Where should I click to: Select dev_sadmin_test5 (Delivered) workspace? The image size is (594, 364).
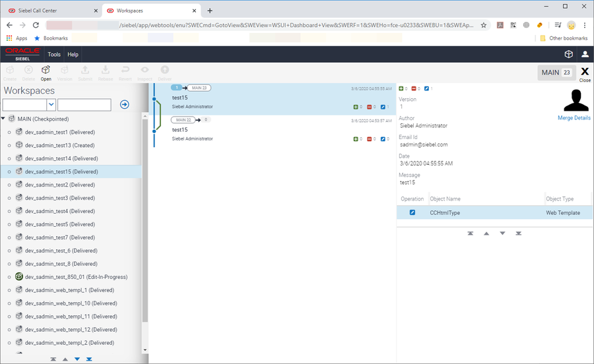60,224
